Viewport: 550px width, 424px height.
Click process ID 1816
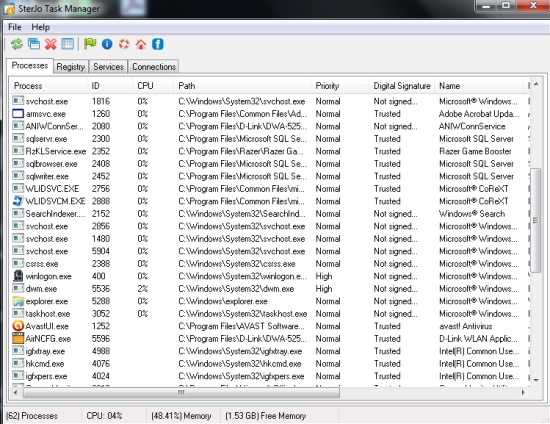coord(101,101)
